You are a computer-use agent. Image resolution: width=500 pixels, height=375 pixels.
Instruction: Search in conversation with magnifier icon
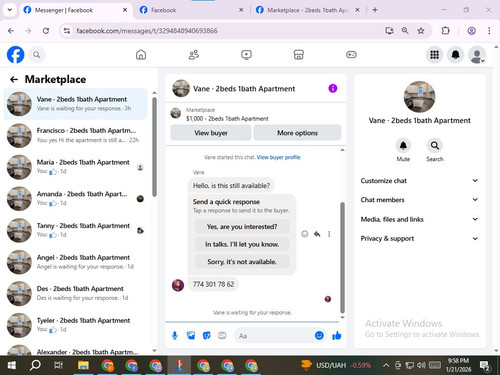(x=435, y=146)
